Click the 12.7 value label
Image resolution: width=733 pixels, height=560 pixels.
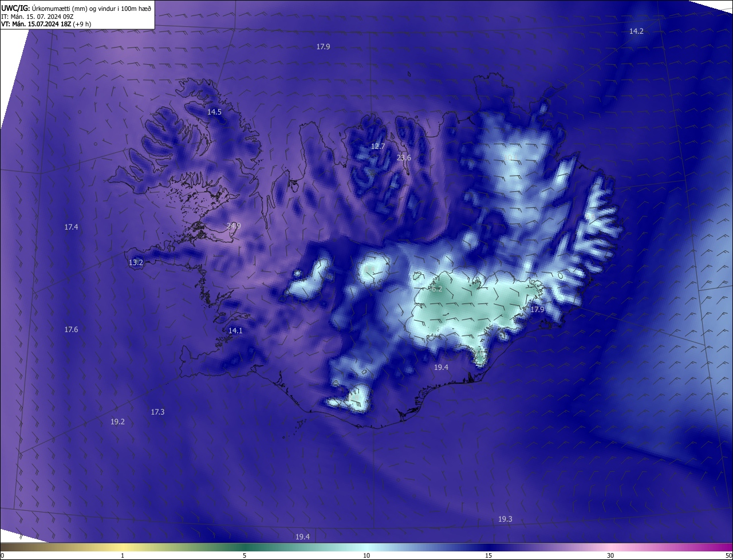[x=378, y=146]
